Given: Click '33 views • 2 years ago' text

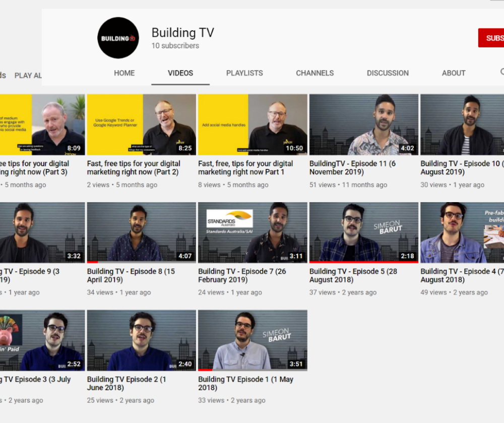Looking at the screenshot, I should [x=232, y=400].
